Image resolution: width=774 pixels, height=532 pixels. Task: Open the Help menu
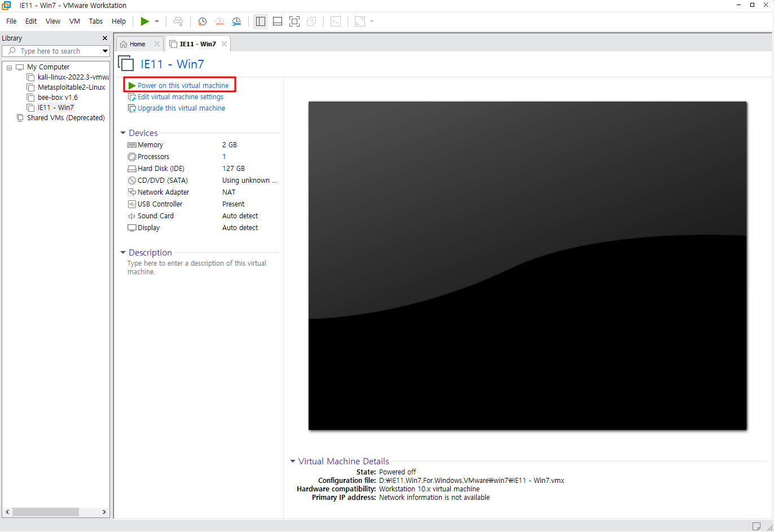click(x=119, y=21)
